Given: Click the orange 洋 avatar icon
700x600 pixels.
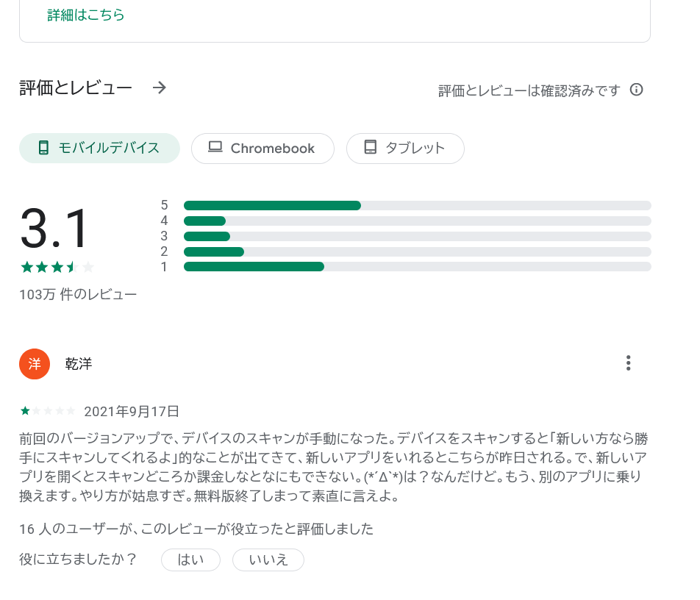Looking at the screenshot, I should 35,364.
